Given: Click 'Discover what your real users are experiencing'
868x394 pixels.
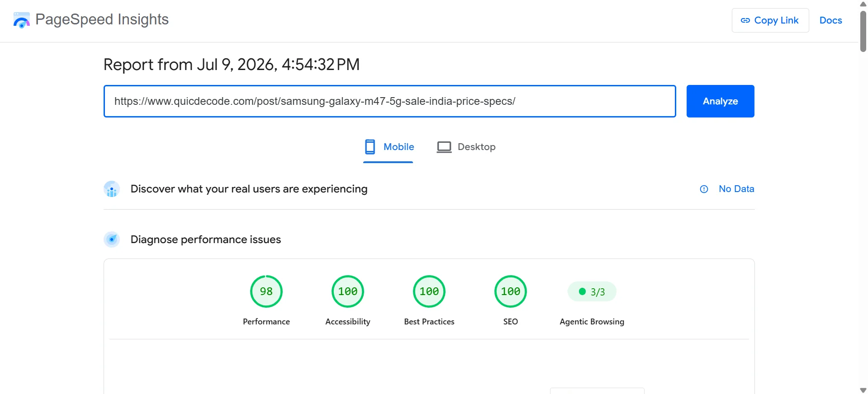Looking at the screenshot, I should click(249, 189).
